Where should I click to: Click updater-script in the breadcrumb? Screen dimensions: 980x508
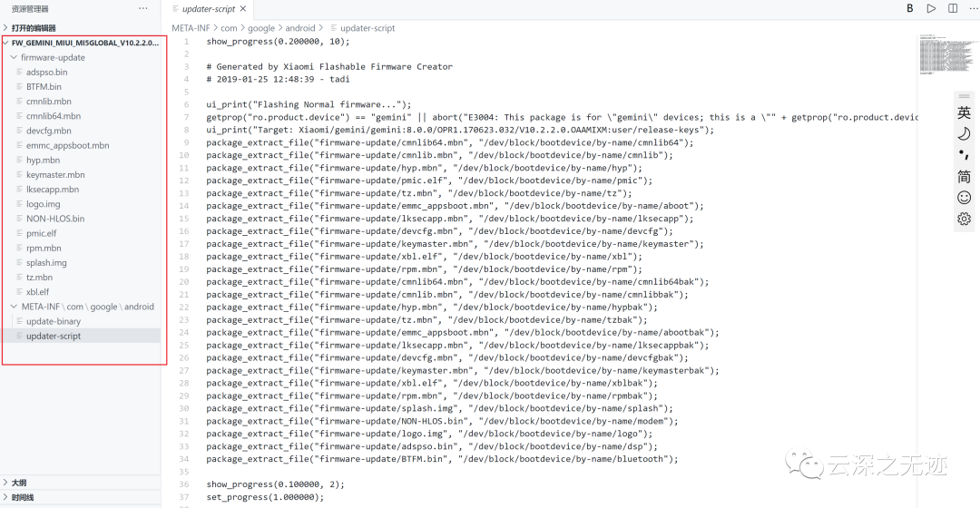coord(367,28)
